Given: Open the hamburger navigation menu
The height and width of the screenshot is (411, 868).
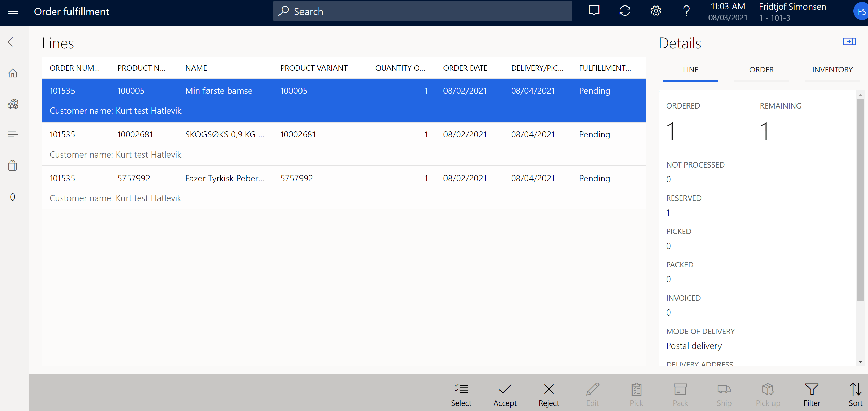Looking at the screenshot, I should tap(13, 11).
